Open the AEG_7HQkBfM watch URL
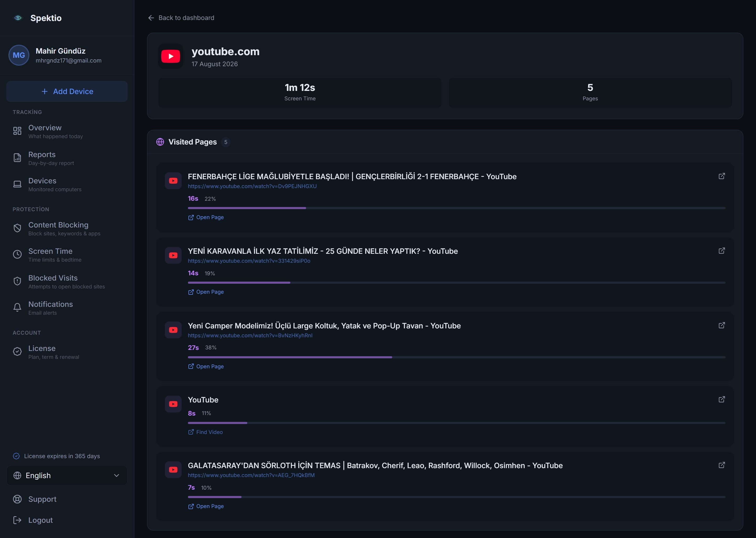 (251, 475)
